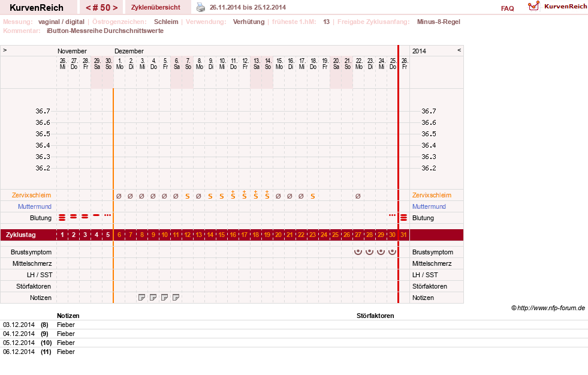Click the Dezember month header
Image resolution: width=588 pixels, height=375 pixels.
pos(129,51)
